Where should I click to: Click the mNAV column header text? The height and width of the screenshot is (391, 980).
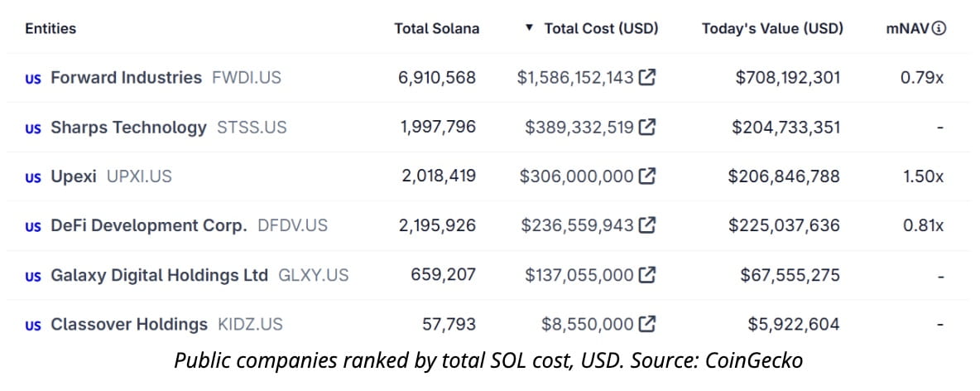pyautogui.click(x=907, y=28)
